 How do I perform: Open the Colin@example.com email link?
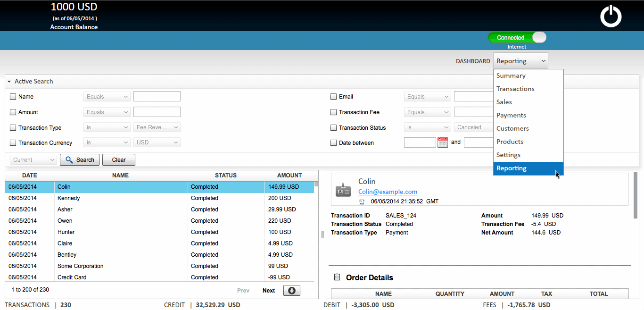click(388, 192)
